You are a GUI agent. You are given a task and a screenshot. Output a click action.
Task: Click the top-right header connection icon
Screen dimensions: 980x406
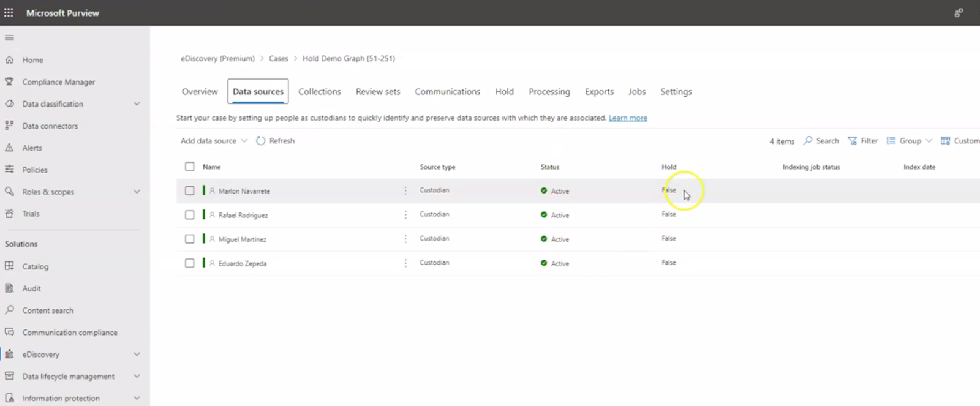[959, 12]
